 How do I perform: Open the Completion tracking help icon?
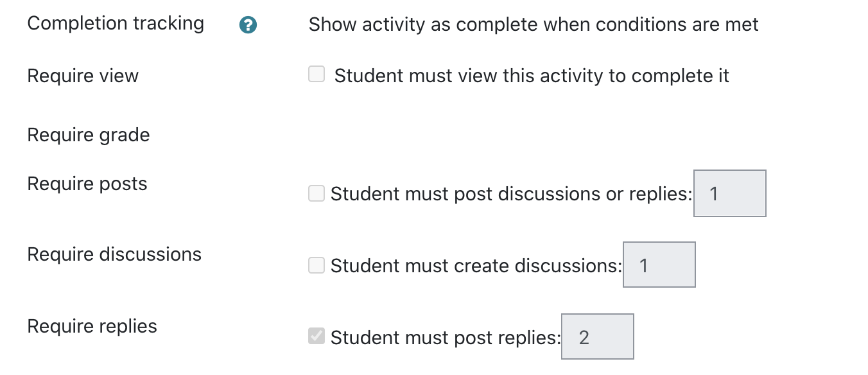coord(248,25)
